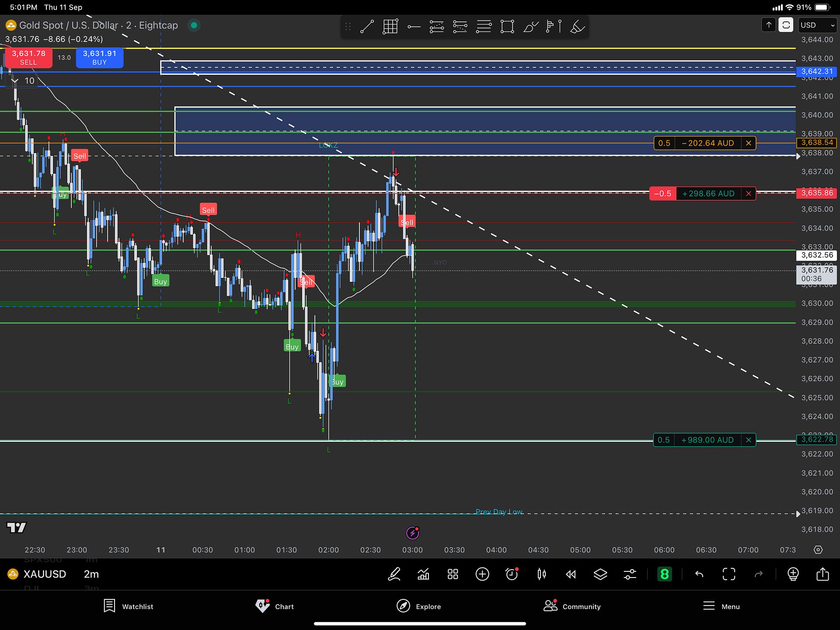Image resolution: width=840 pixels, height=630 pixels.
Task: Tap the green 8 badge
Action: (x=665, y=574)
